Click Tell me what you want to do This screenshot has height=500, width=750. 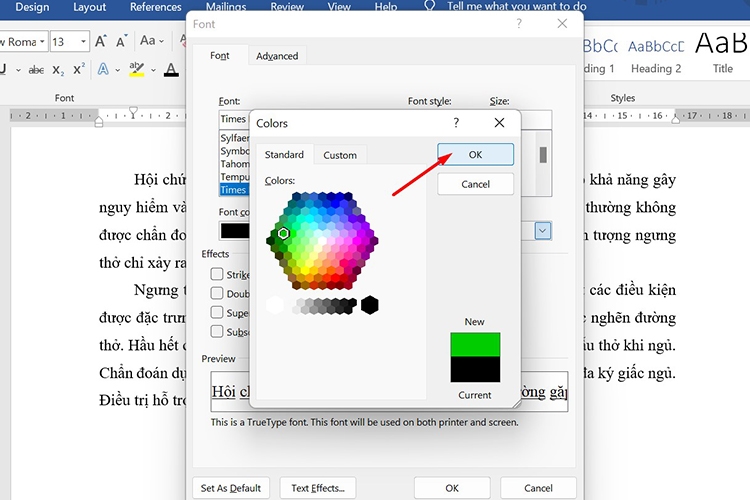coord(517,6)
